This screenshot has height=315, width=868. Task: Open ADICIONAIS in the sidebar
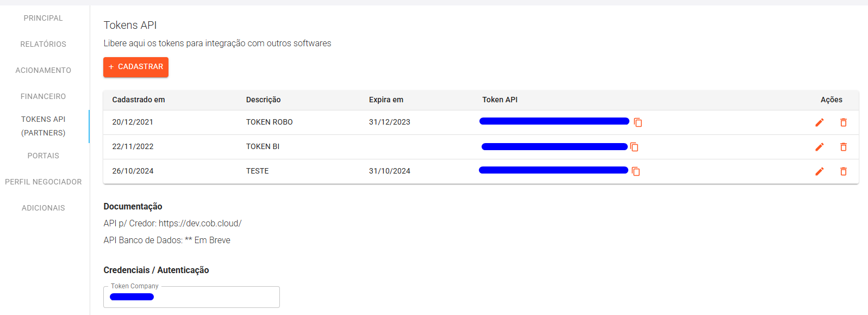coord(43,208)
